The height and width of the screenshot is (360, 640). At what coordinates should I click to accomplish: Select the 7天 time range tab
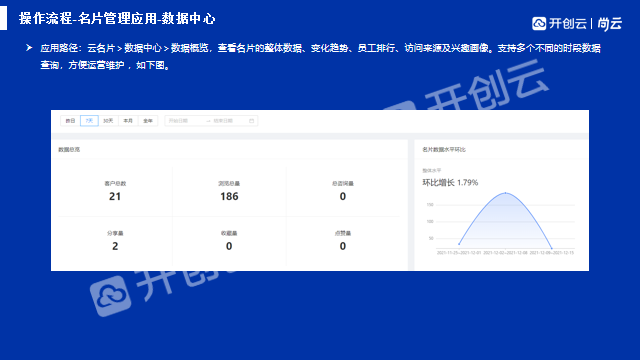pos(89,121)
